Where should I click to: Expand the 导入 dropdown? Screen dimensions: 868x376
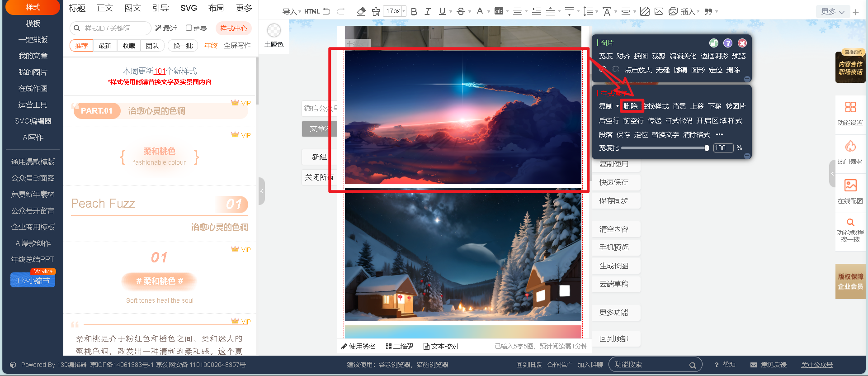coord(292,11)
